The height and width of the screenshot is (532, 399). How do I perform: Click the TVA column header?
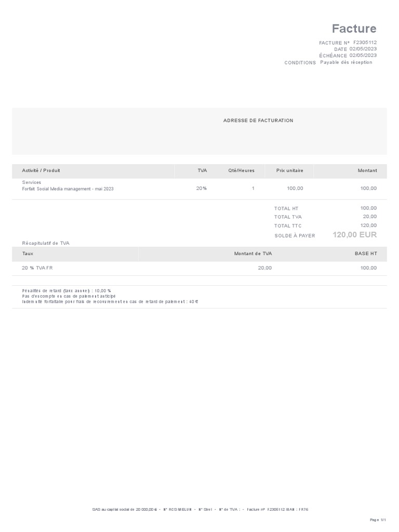pos(202,170)
